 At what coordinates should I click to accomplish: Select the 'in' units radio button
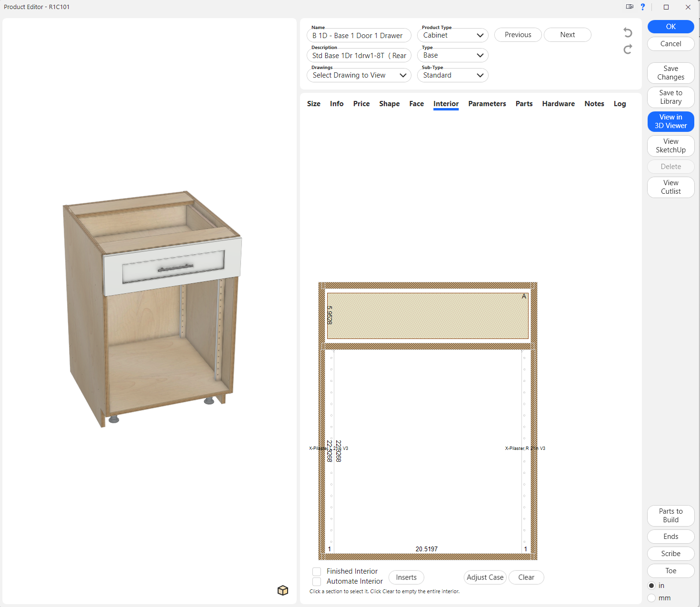click(651, 586)
